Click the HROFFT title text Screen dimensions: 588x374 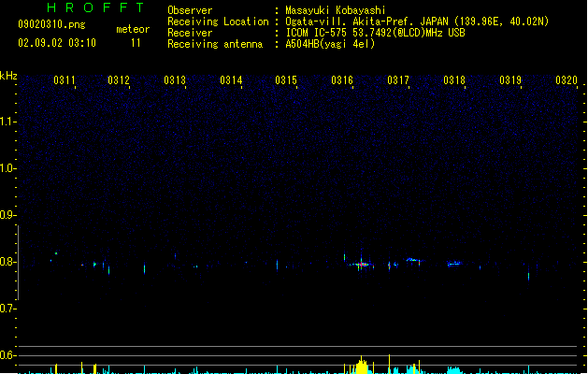click(x=96, y=7)
